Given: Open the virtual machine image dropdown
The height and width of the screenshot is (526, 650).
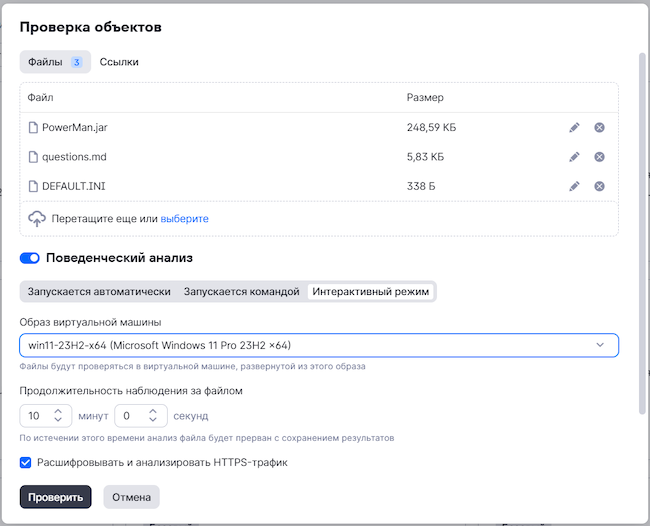Looking at the screenshot, I should pos(318,345).
